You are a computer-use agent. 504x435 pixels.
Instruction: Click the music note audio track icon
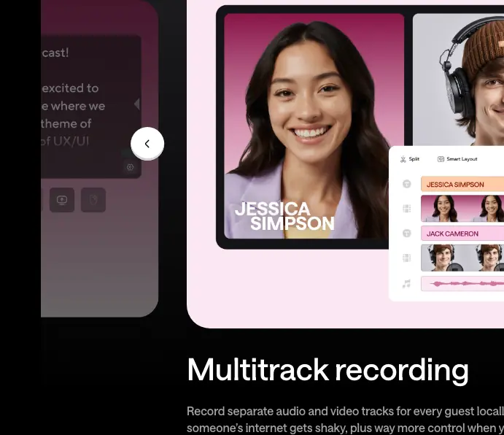point(406,283)
